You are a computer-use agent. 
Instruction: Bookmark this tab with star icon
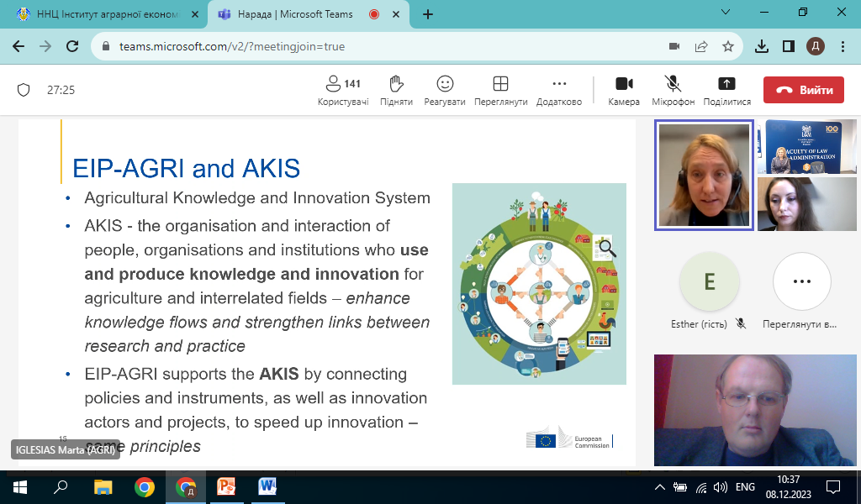[728, 46]
